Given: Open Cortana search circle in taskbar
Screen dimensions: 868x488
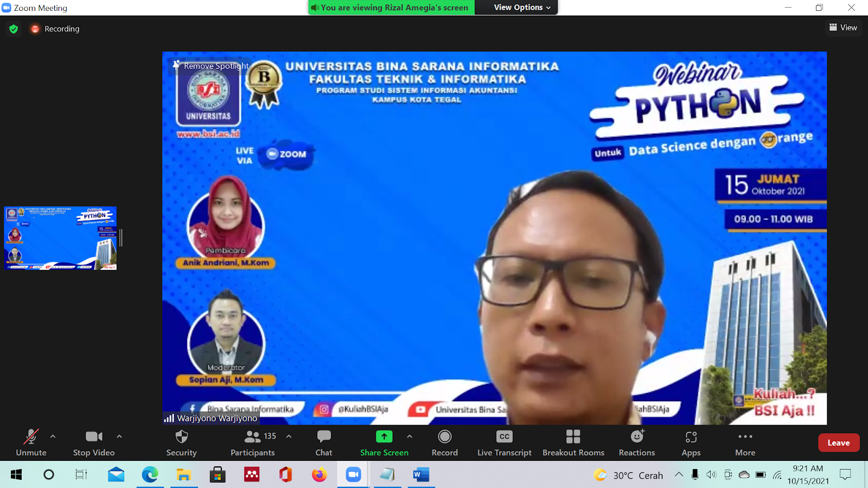Looking at the screenshot, I should 49,475.
